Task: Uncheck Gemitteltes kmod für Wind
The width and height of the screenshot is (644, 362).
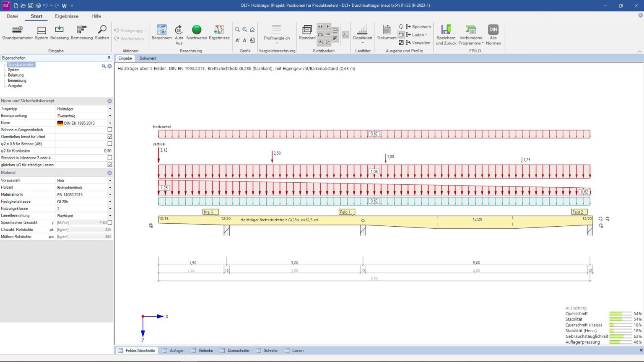Action: point(110,137)
